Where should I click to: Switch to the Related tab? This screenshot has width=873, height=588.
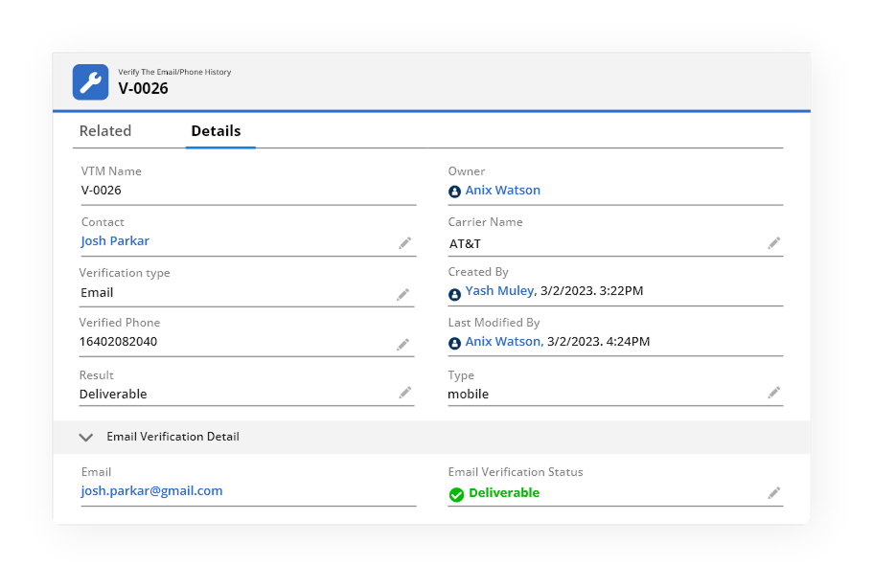[x=105, y=131]
